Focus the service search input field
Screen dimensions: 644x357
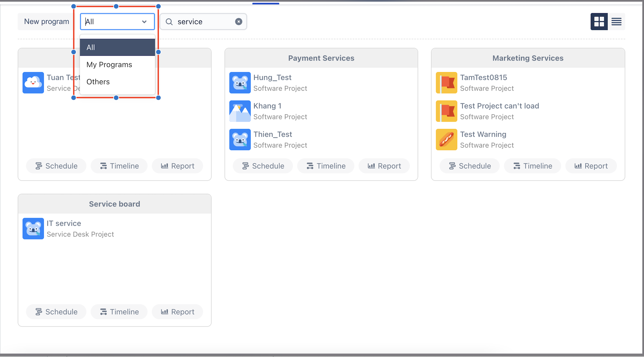(204, 22)
